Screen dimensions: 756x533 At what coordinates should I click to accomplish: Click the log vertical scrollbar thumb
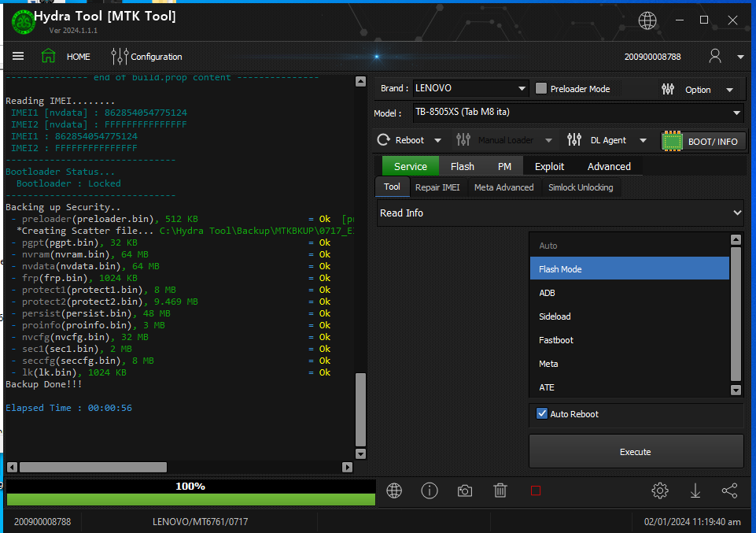[360, 409]
